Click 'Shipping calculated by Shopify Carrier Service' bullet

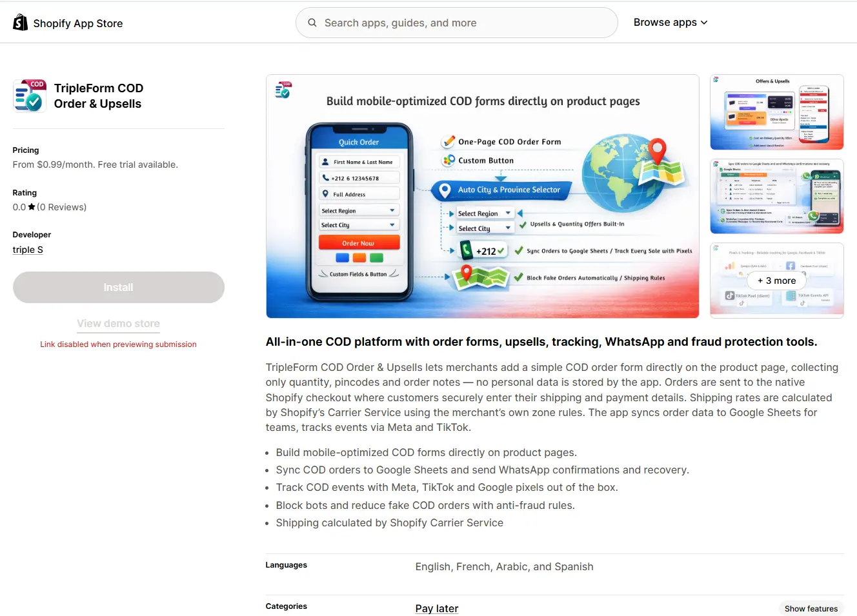point(390,523)
